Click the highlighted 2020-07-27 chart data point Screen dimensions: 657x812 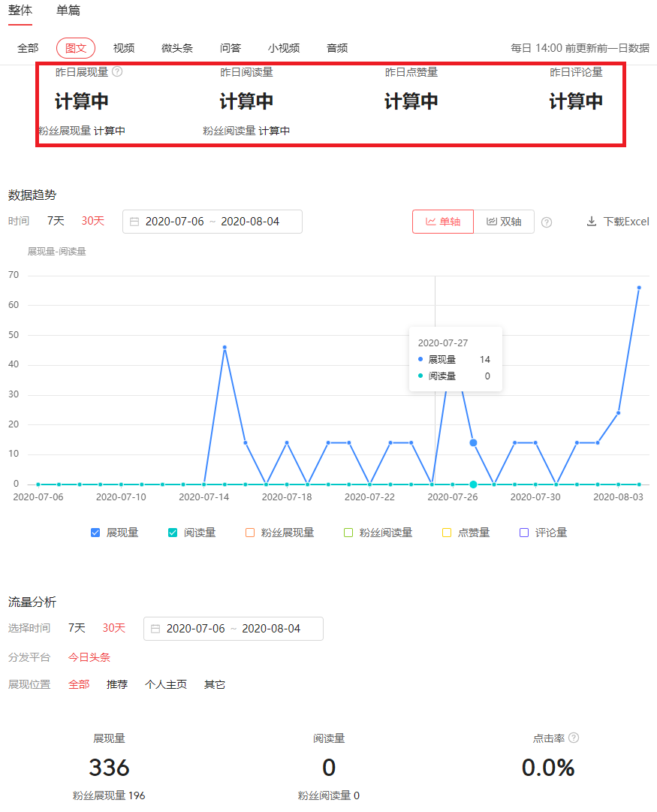(x=473, y=443)
